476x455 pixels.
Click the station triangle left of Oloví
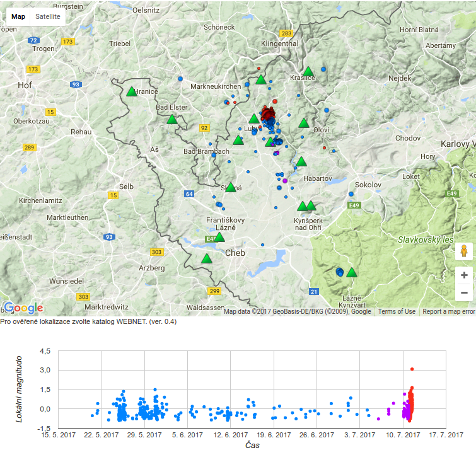coord(304,124)
